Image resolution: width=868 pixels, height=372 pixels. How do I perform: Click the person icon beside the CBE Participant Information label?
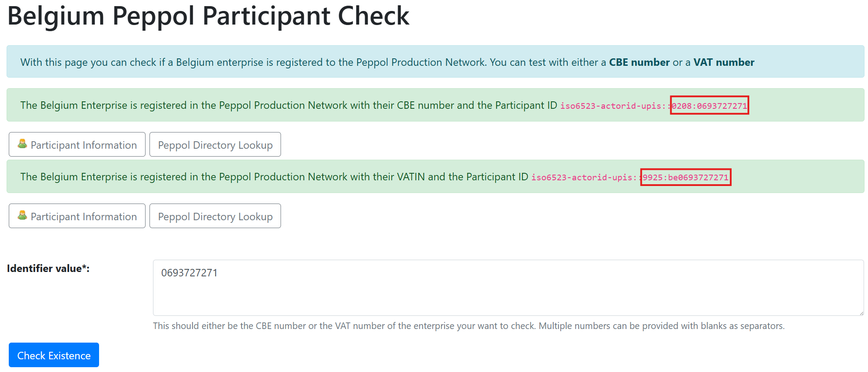(x=22, y=144)
